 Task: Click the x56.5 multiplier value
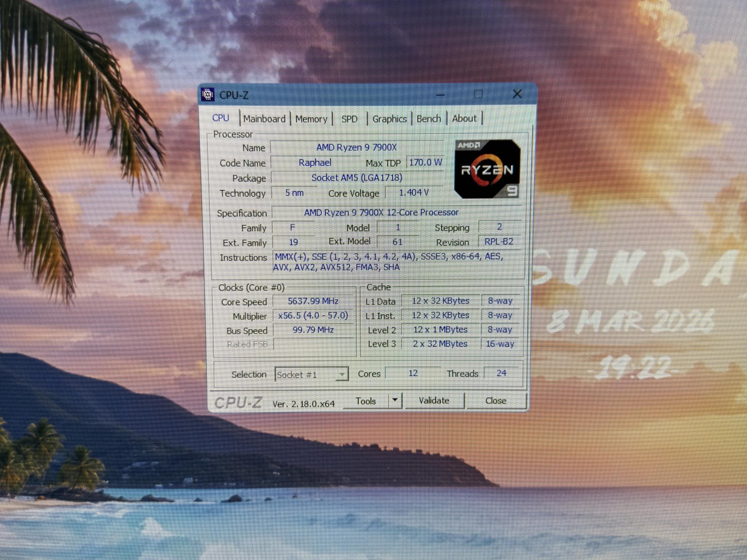[x=313, y=315]
